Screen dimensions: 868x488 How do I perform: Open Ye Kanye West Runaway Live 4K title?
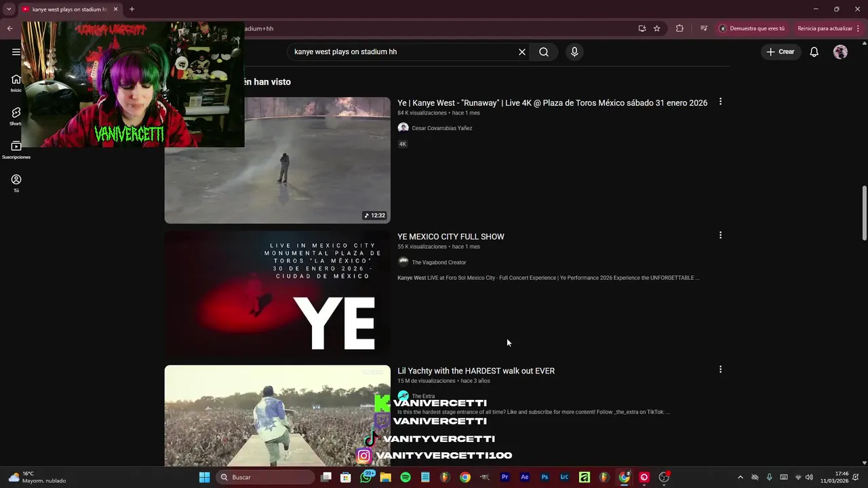552,103
